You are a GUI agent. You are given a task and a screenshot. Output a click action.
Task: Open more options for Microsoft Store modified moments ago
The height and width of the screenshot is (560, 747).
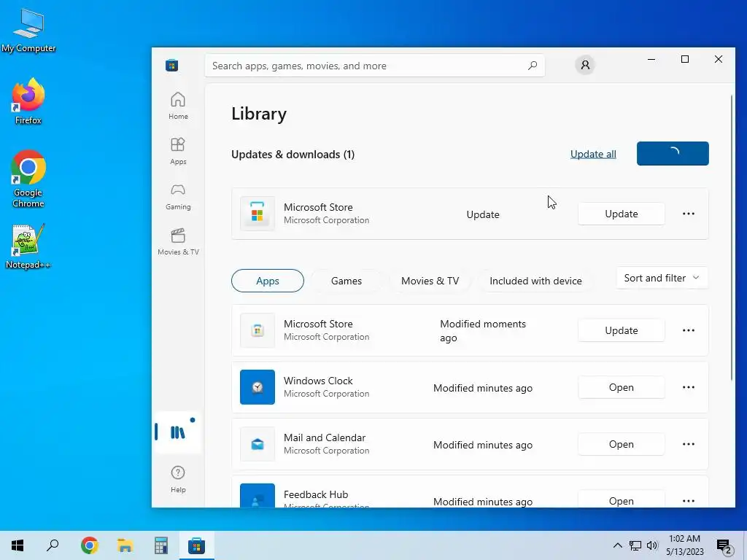689,330
